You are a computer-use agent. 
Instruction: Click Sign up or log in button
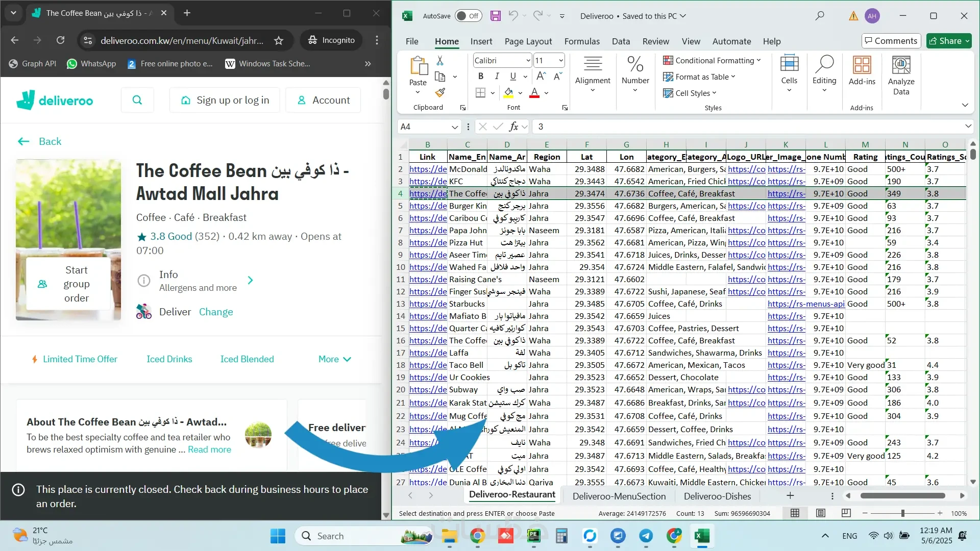pos(225,100)
